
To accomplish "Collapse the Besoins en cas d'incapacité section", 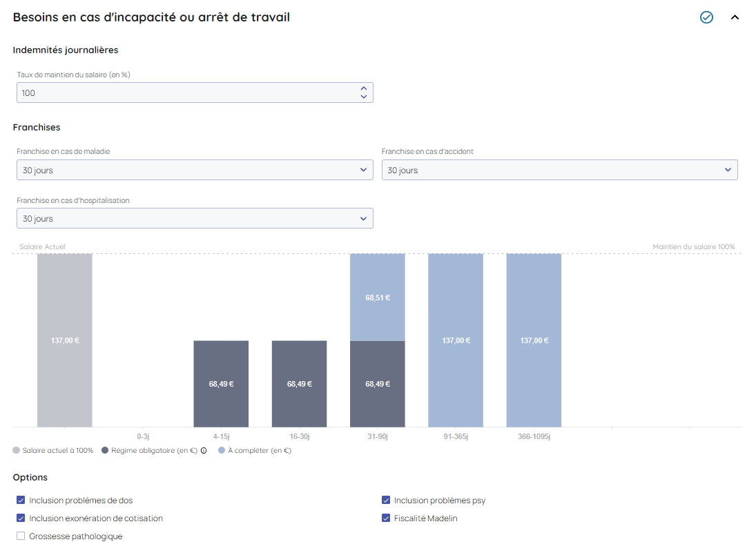I will (x=735, y=17).
